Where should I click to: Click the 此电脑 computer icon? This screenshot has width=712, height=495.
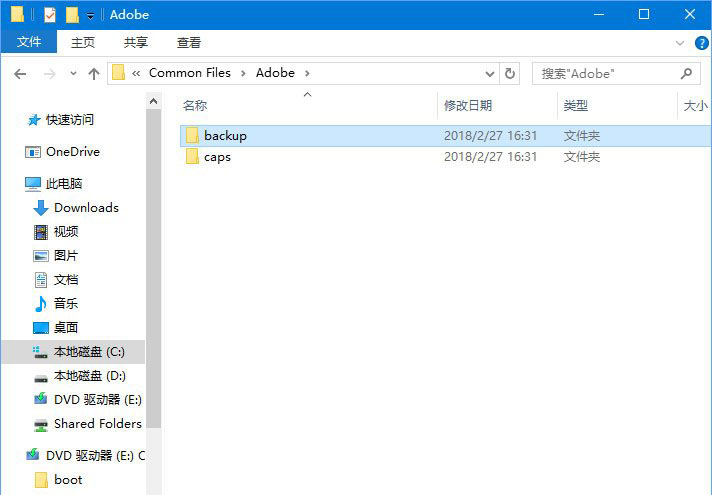point(33,184)
